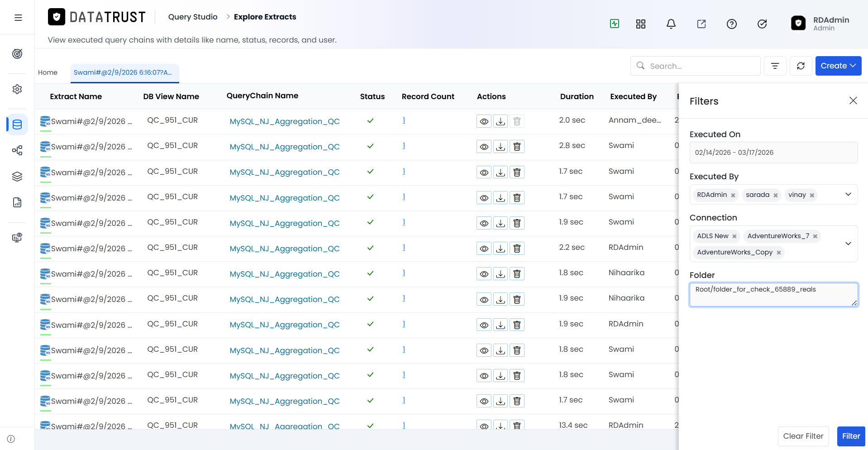Image resolution: width=868 pixels, height=450 pixels.
Task: Click the refresh check icon in header
Action: (762, 24)
